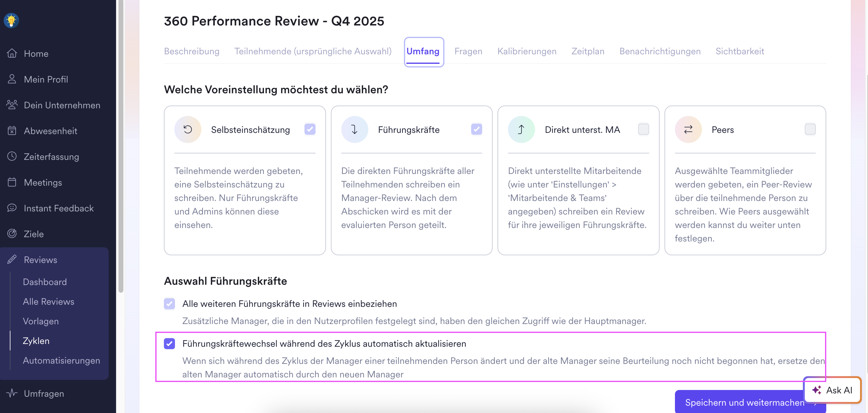
Task: Open the Zeitplan tab
Action: pos(588,51)
